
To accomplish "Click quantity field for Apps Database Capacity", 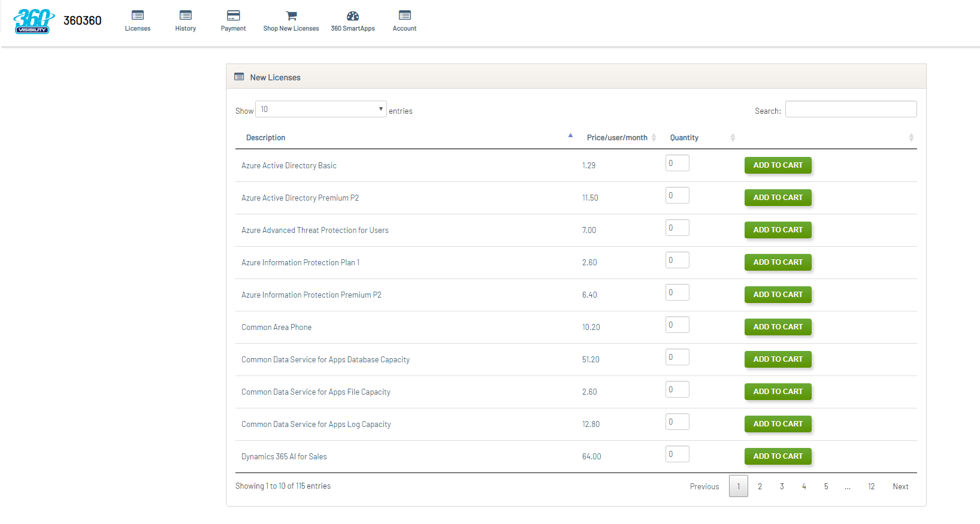I will pos(677,357).
